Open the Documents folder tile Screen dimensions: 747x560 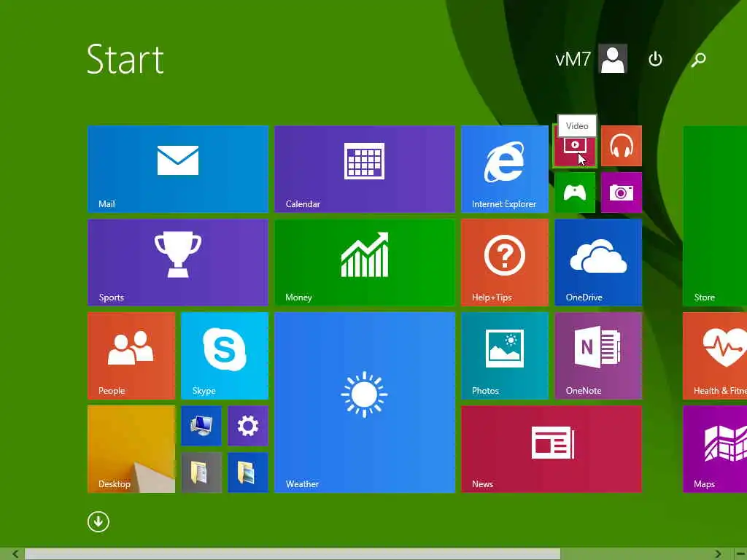tap(201, 472)
